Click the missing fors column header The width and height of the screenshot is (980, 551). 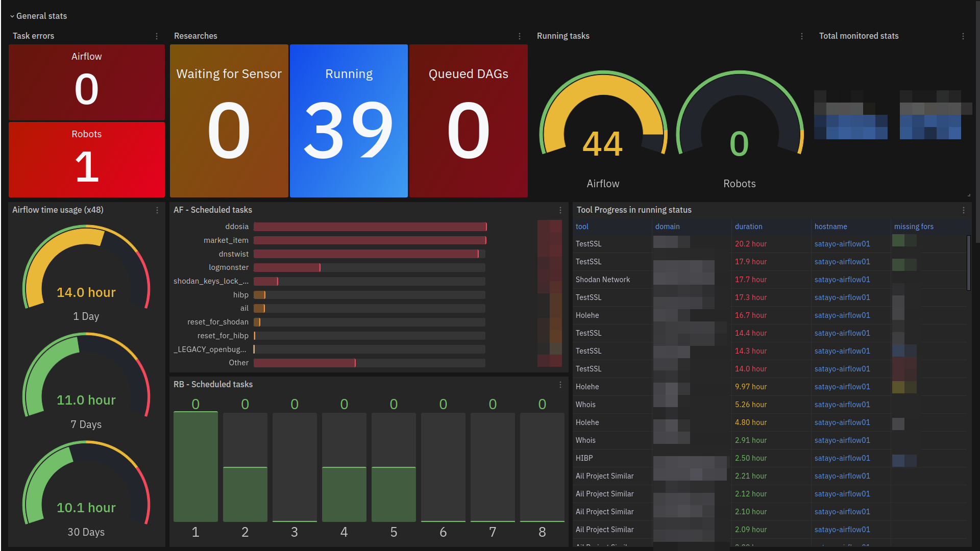[914, 227]
